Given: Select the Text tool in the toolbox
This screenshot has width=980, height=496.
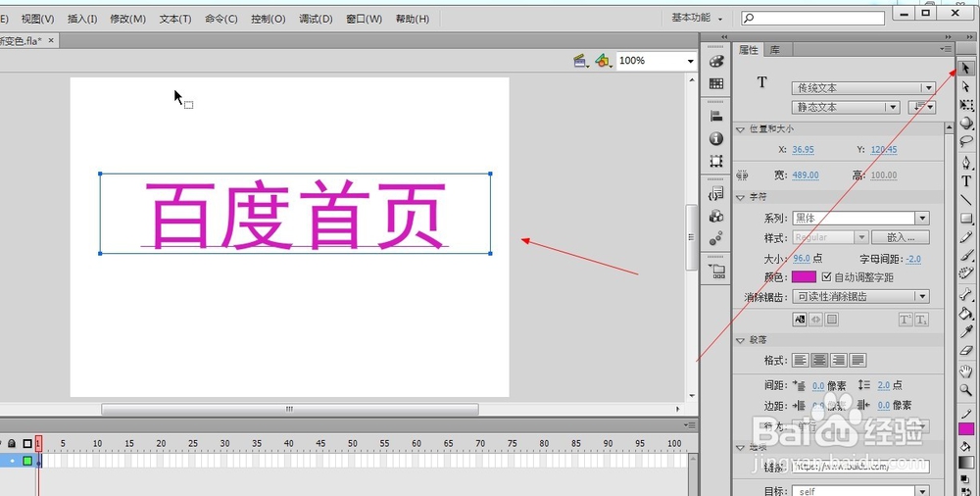Looking at the screenshot, I should tap(966, 180).
